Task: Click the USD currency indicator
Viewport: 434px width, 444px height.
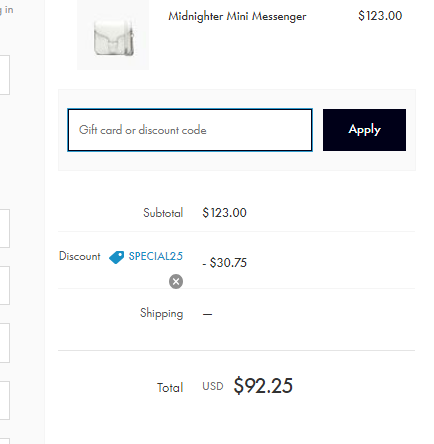Action: click(x=213, y=386)
